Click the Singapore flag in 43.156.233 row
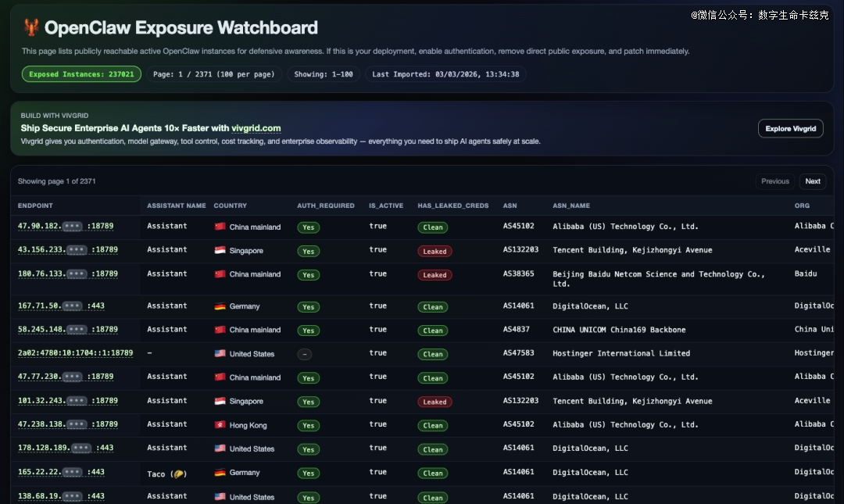The height and width of the screenshot is (504, 844). click(x=220, y=251)
